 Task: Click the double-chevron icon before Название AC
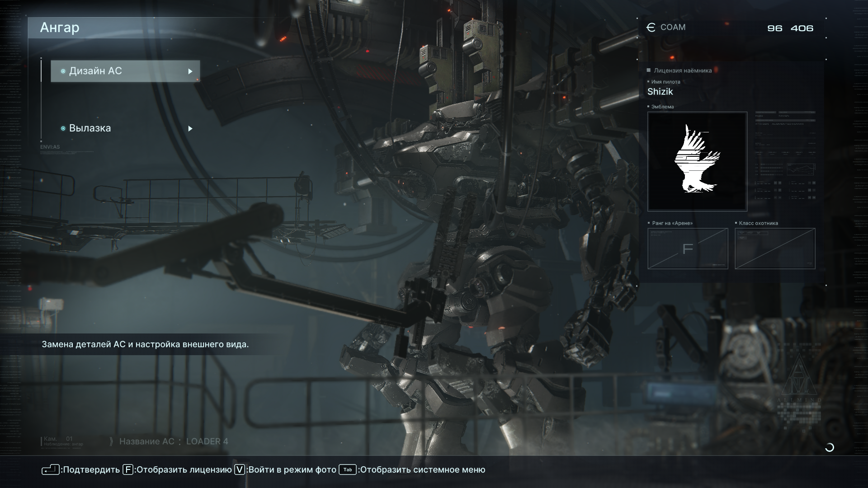point(111,441)
